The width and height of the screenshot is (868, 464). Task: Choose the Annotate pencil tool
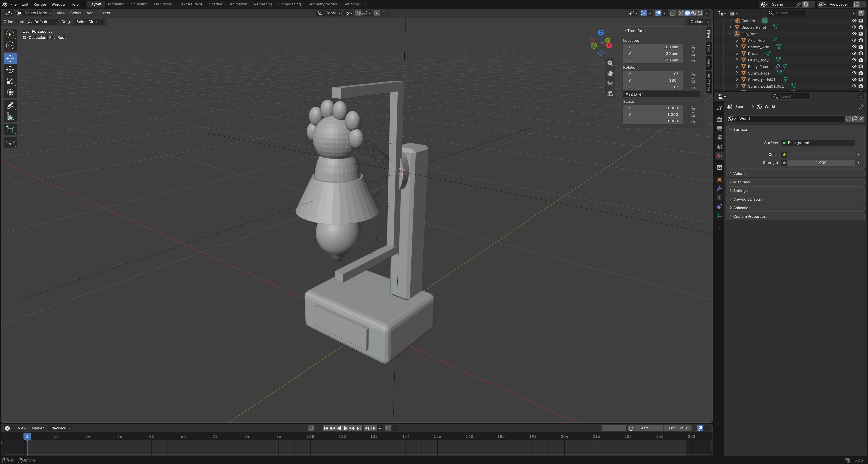tap(10, 106)
